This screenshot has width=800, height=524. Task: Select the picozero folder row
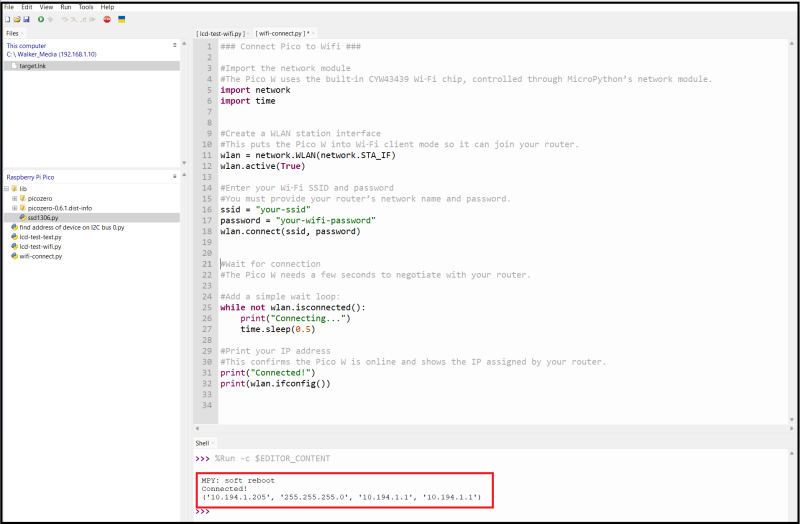click(92, 198)
